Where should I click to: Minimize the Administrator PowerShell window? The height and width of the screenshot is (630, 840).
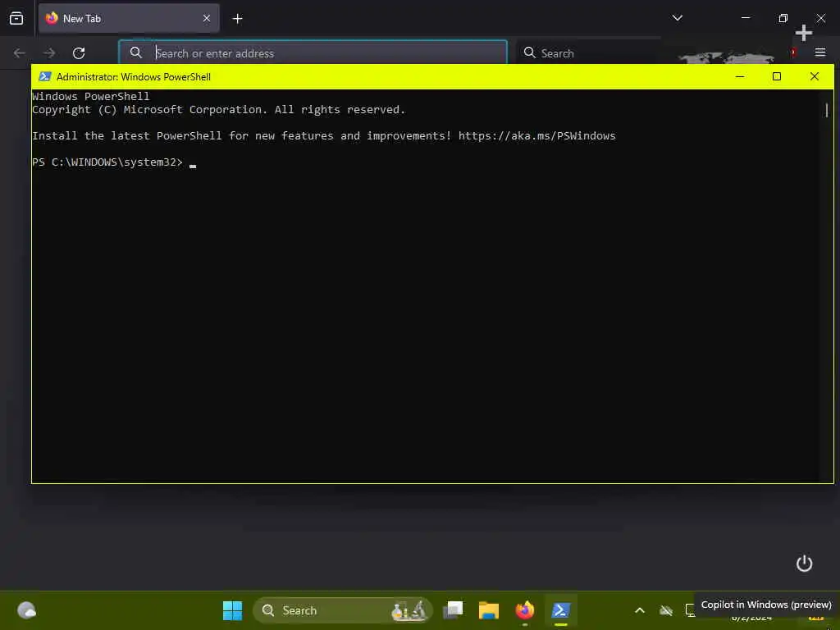click(x=740, y=76)
